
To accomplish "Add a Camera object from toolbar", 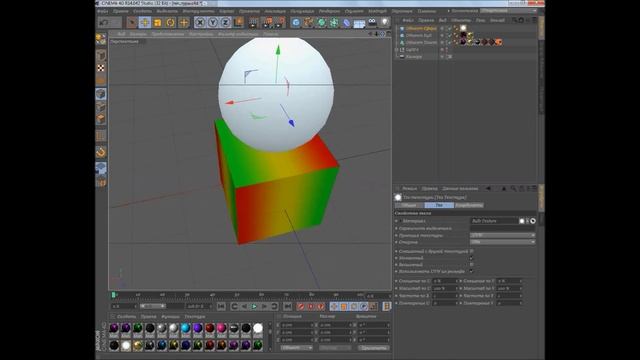I will 372,22.
